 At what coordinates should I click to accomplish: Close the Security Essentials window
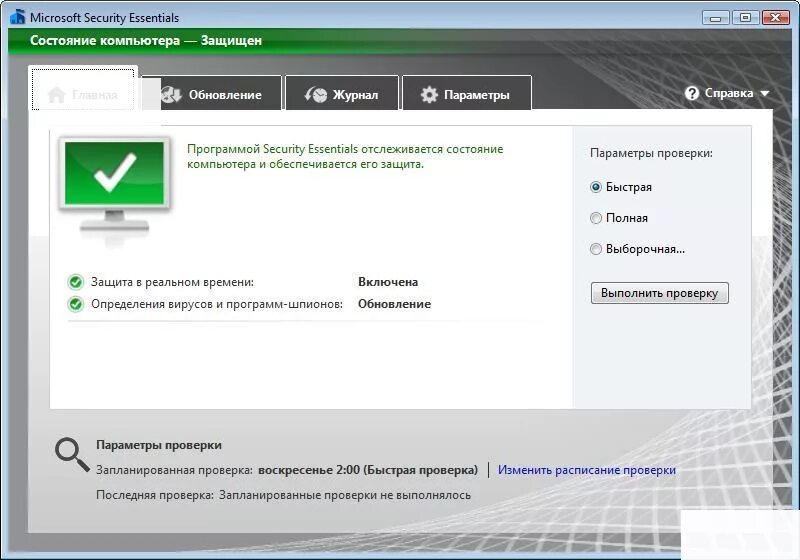[x=776, y=18]
